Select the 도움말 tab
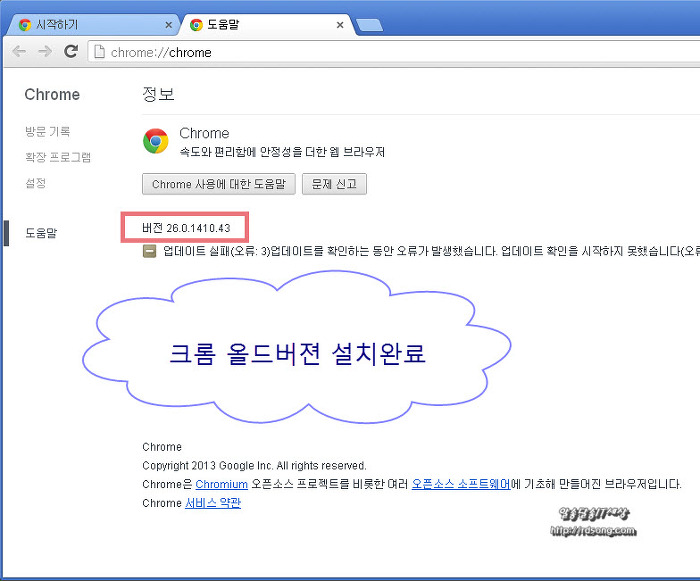This screenshot has width=700, height=581. tap(260, 25)
